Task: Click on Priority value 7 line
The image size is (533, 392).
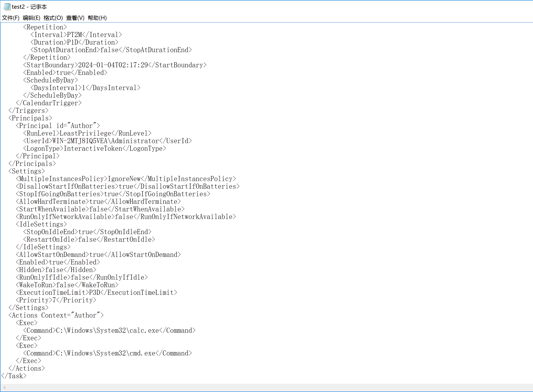Action: 54,300
